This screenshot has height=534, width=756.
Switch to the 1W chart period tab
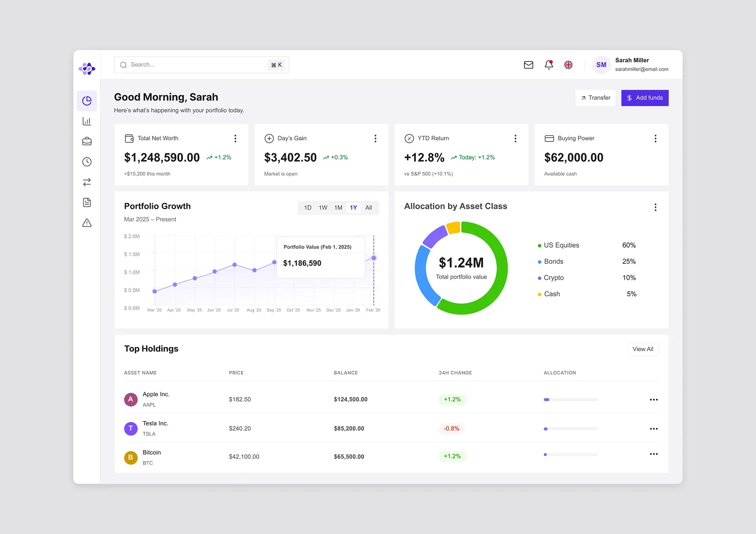[x=323, y=207]
